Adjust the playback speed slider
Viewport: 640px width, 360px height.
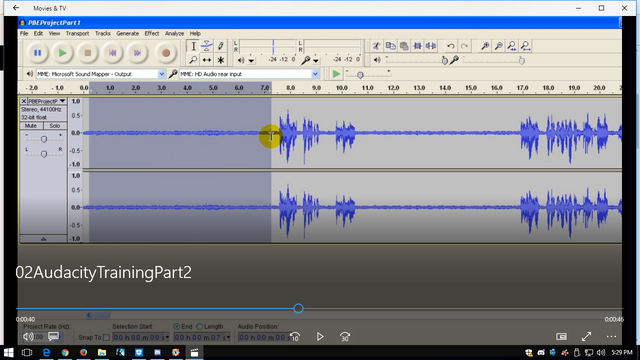click(360, 75)
